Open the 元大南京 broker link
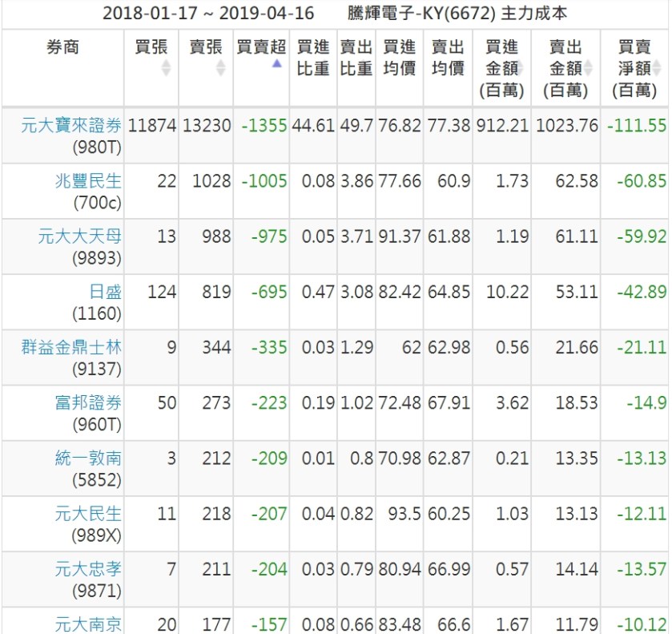This screenshot has height=634, width=672. click(88, 623)
